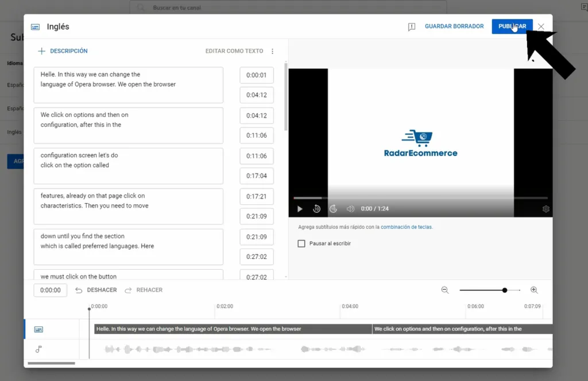
Task: Click GUARDAR BORRADOR
Action: pyautogui.click(x=454, y=26)
